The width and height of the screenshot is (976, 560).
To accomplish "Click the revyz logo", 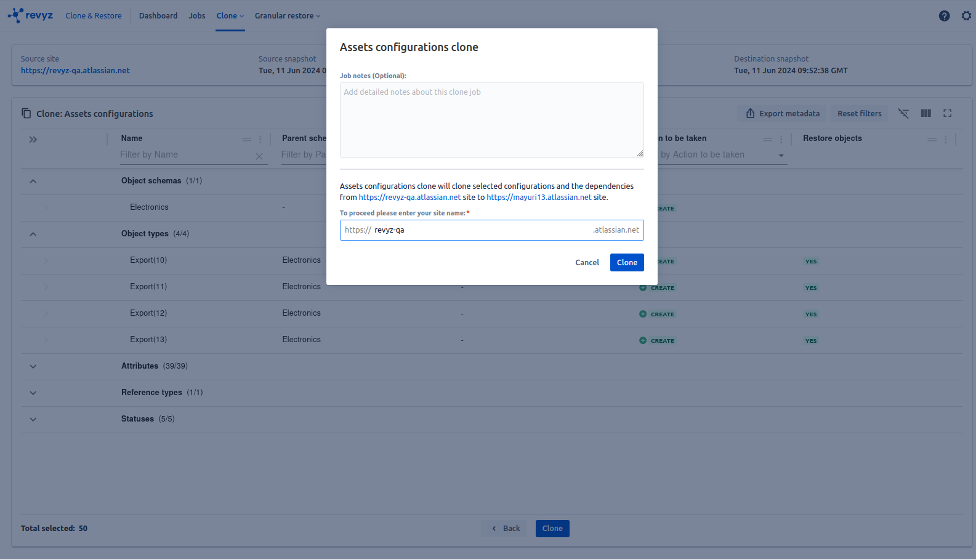I will point(30,15).
